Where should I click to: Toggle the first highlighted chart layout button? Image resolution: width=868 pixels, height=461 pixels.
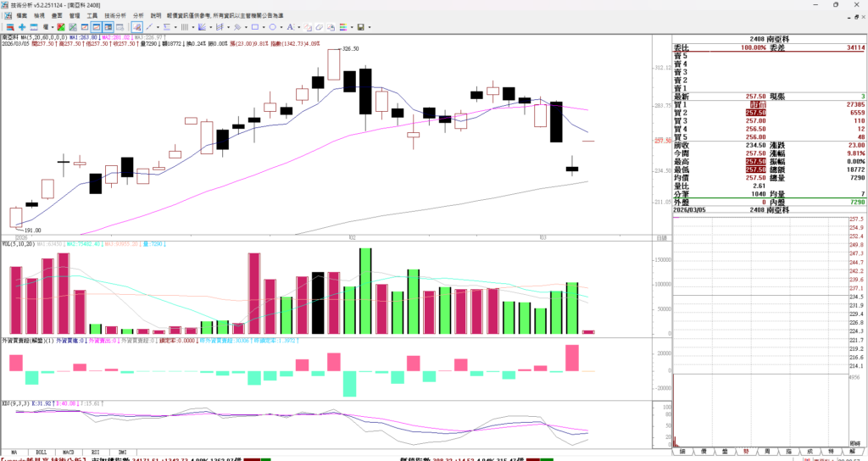97,27
